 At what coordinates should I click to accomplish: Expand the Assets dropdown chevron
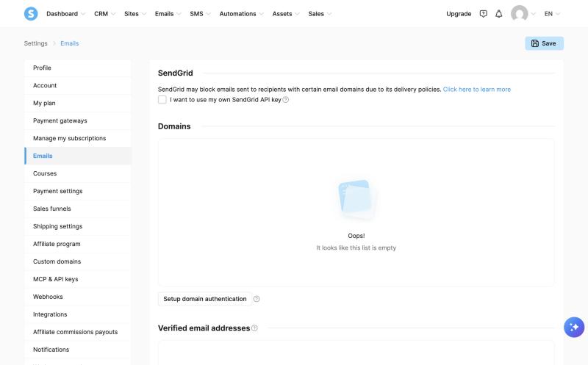[x=297, y=14]
